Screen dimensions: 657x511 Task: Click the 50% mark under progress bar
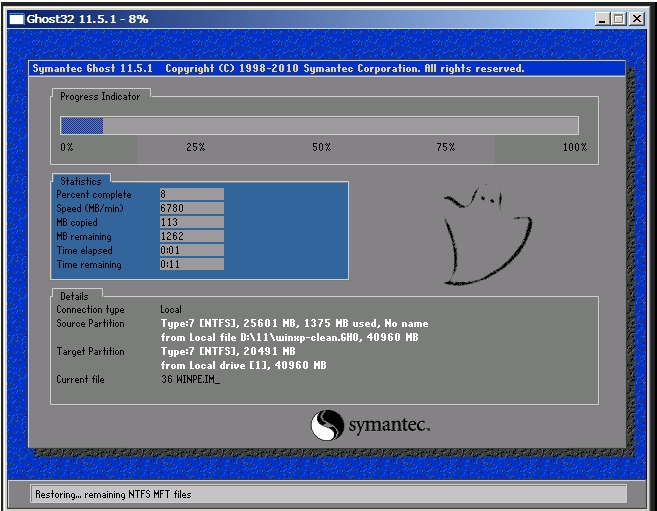pyautogui.click(x=321, y=147)
